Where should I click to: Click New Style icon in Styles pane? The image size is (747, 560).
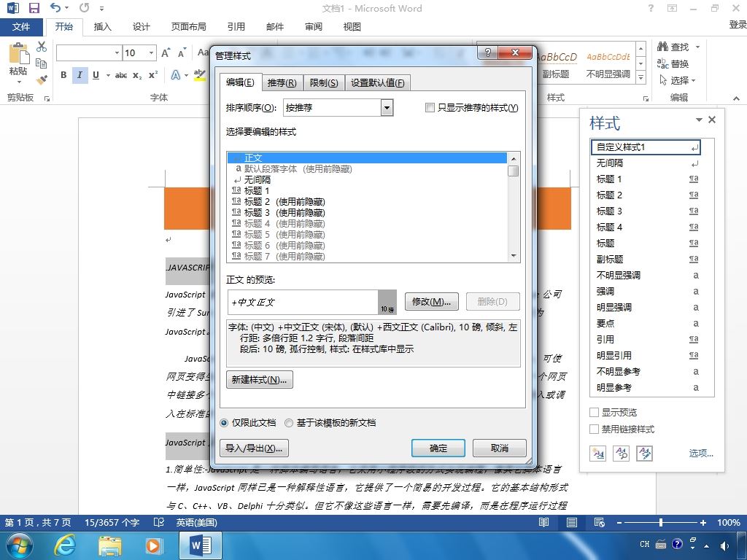pos(598,453)
